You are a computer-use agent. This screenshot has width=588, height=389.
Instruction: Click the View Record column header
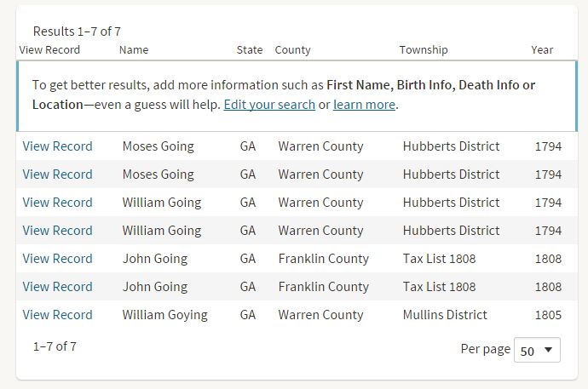[x=49, y=50]
